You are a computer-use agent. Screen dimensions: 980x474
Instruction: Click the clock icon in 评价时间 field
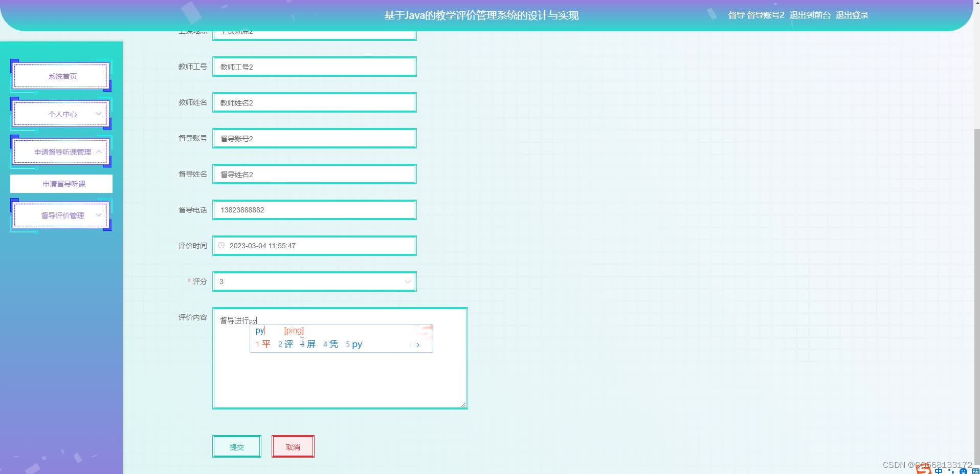[221, 245]
